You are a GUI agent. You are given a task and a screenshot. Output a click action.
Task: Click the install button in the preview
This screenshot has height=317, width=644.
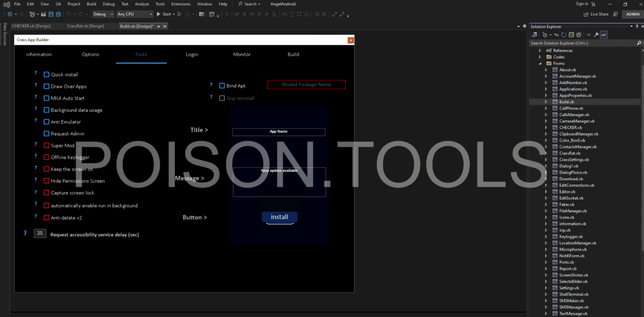click(x=280, y=217)
